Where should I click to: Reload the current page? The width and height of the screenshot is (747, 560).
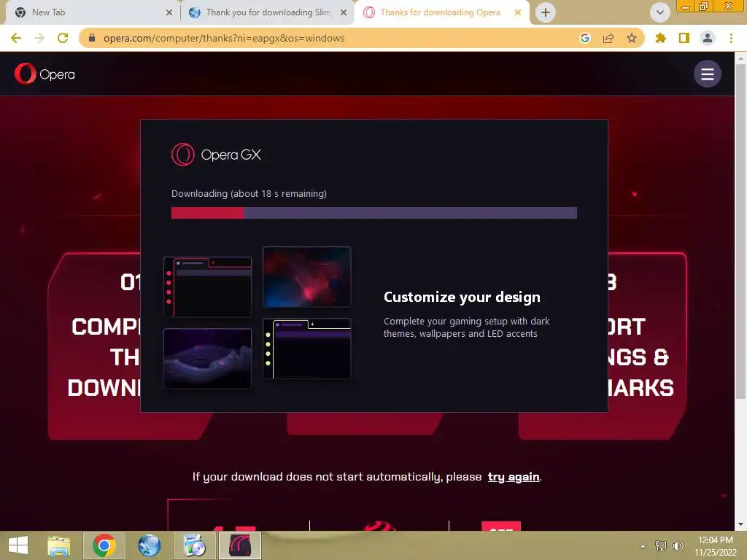tap(63, 38)
